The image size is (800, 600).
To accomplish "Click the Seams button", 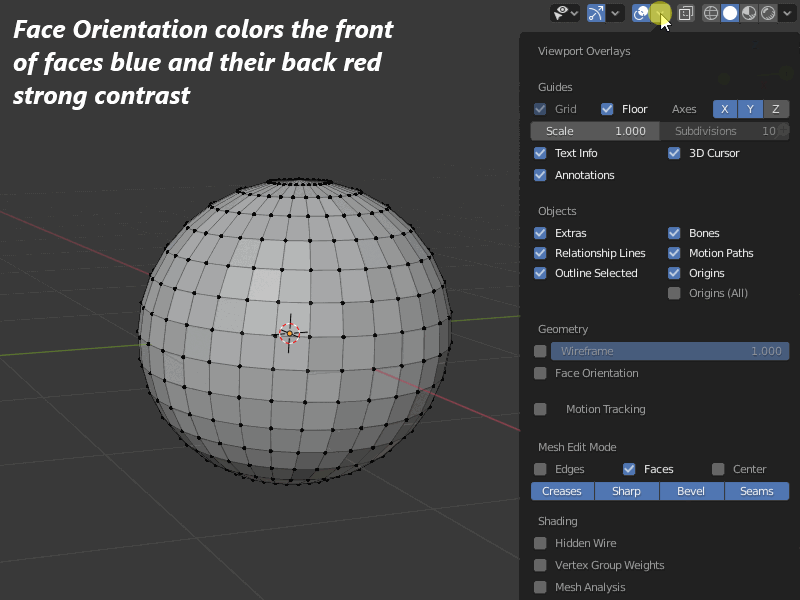I will pos(757,491).
